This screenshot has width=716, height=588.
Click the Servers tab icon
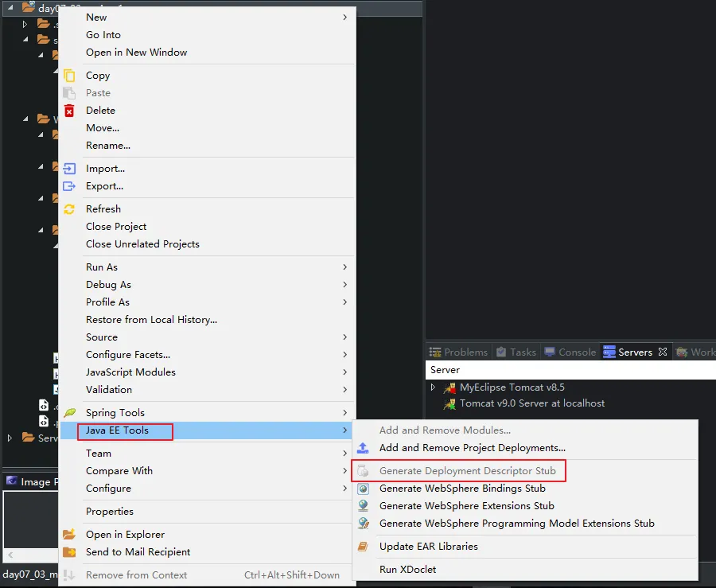[x=609, y=352]
